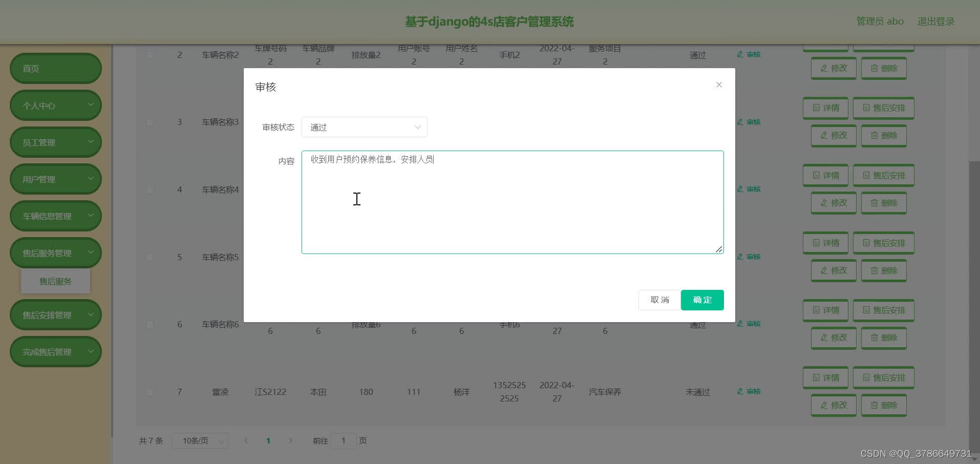Screen dimensions: 980x464
Task: Open 详情 for row 3
Action: [x=825, y=108]
